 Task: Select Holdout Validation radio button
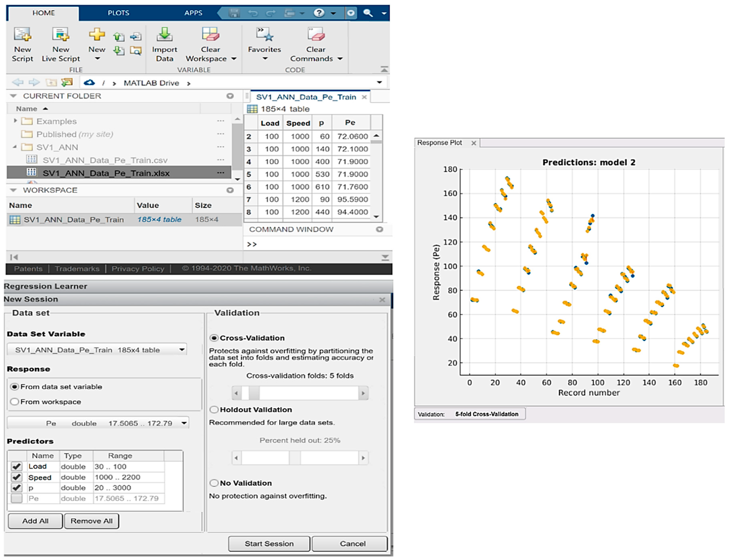click(x=214, y=410)
